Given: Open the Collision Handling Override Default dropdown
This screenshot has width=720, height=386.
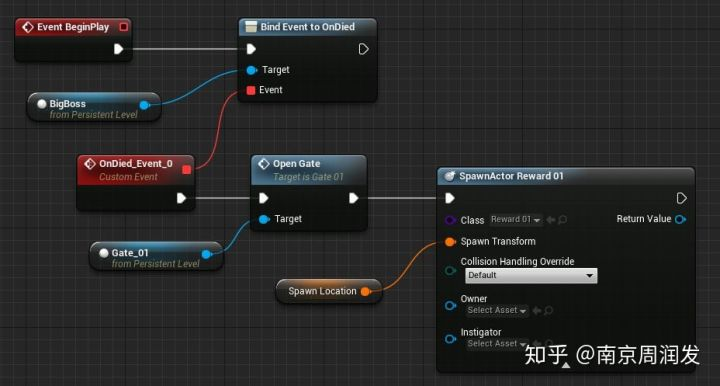Looking at the screenshot, I should pos(531,275).
